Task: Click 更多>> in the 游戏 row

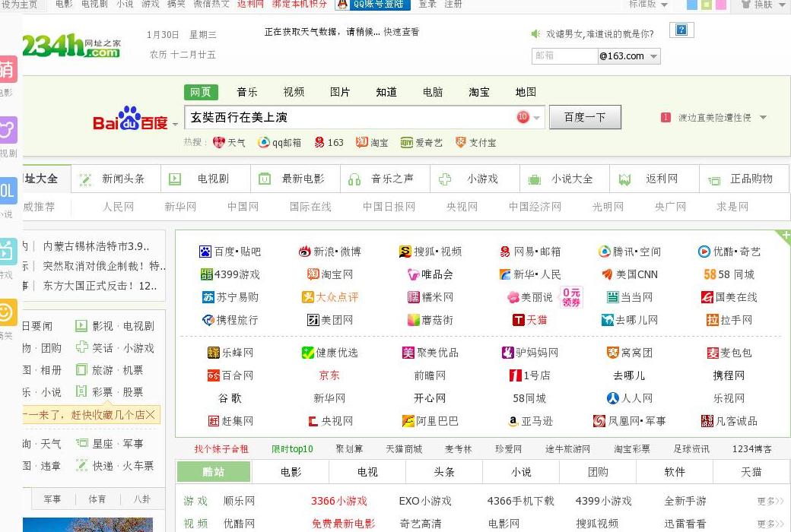Action: pos(770,502)
